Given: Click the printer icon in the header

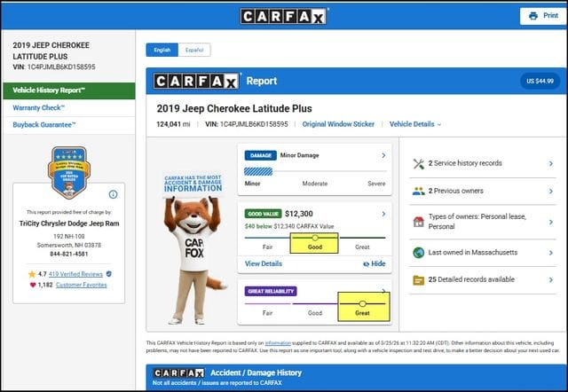Looking at the screenshot, I should click(x=532, y=16).
